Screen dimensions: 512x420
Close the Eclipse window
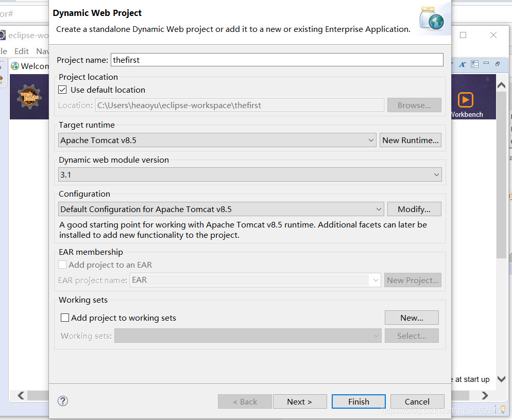493,35
